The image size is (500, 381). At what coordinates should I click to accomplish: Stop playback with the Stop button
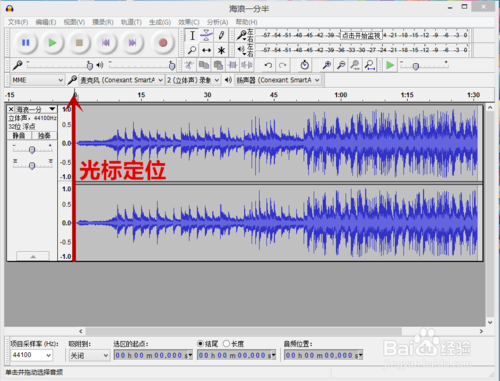(x=79, y=43)
